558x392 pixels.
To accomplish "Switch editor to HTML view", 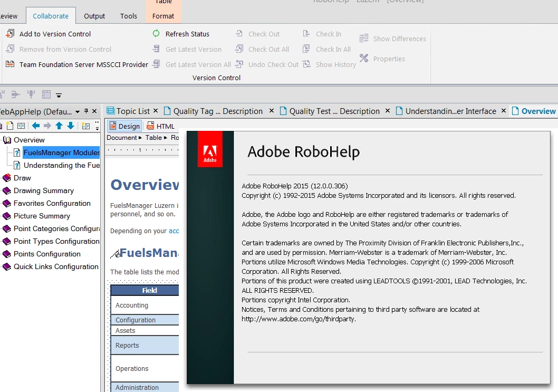I will pos(161,126).
